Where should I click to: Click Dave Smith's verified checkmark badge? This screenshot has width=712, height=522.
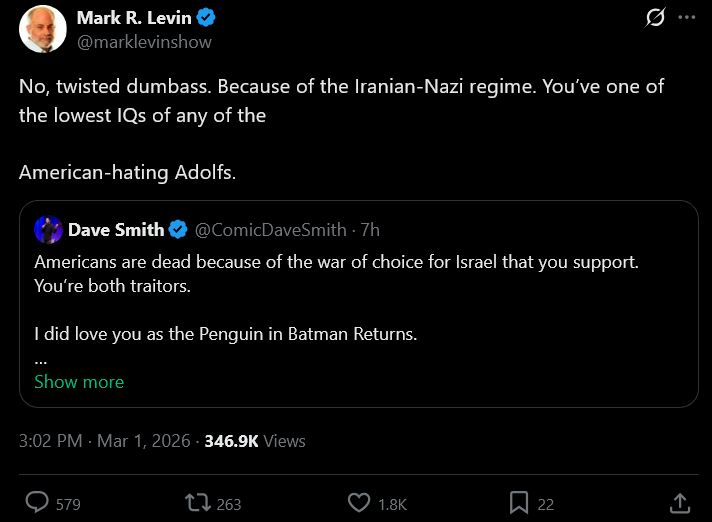click(x=178, y=230)
